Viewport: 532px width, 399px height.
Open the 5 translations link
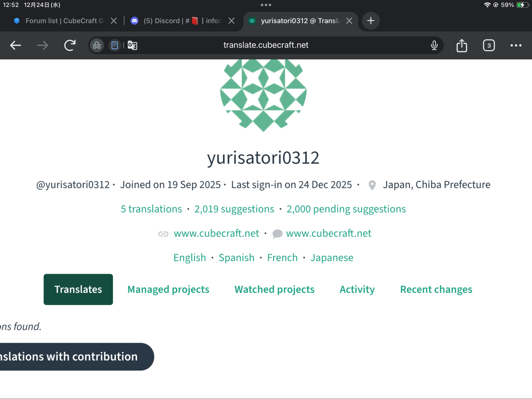click(151, 209)
